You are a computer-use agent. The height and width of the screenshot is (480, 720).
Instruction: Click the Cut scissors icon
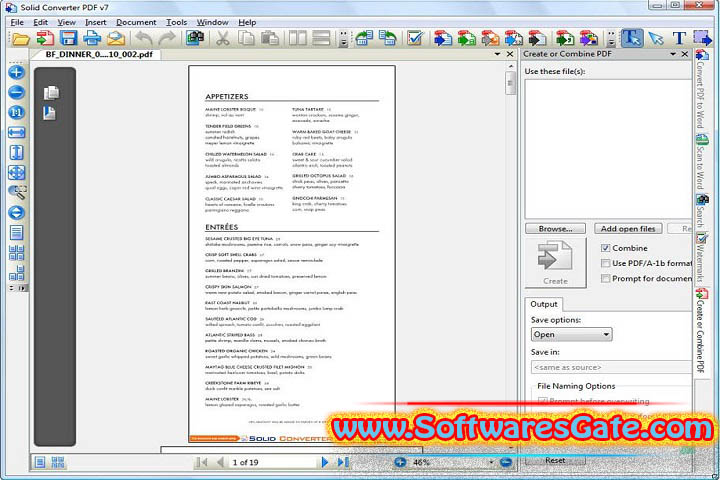click(223, 39)
